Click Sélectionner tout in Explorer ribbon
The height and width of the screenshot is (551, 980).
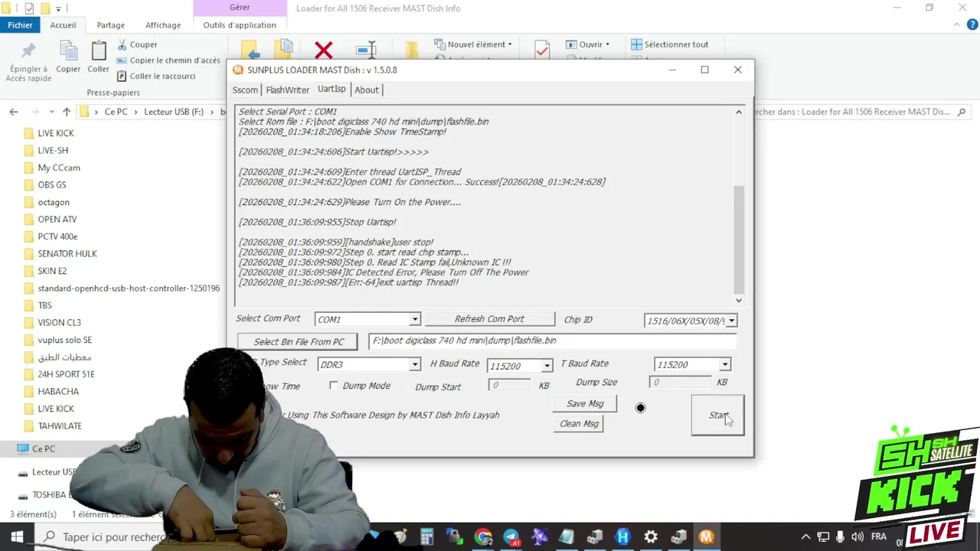click(x=670, y=44)
